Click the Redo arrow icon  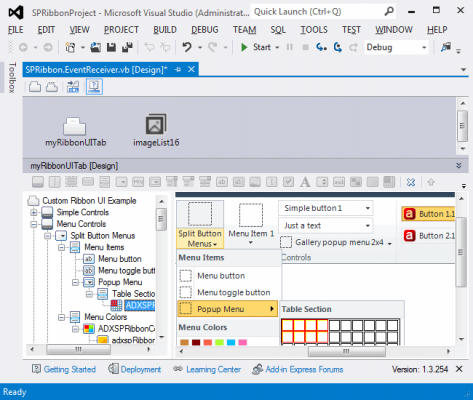point(213,47)
